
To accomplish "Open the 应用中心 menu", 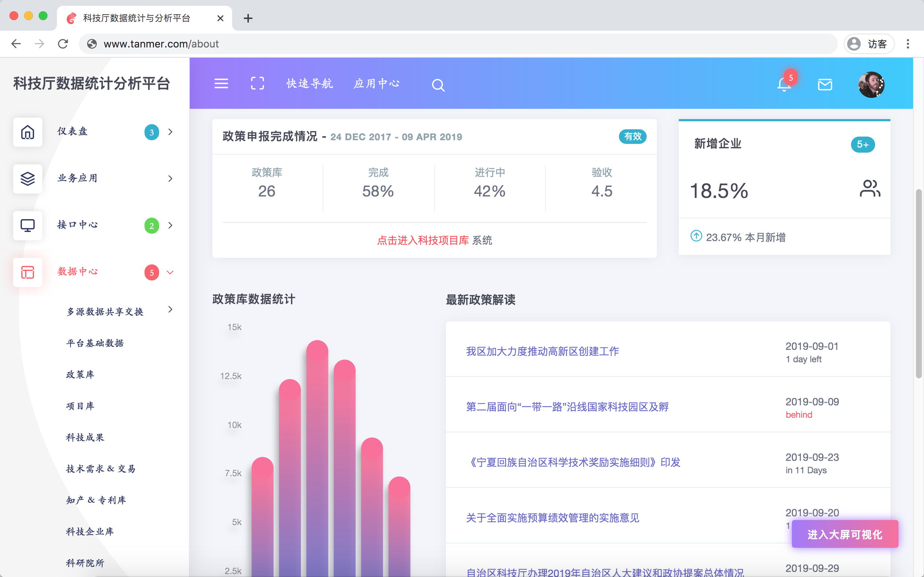I will coord(377,84).
